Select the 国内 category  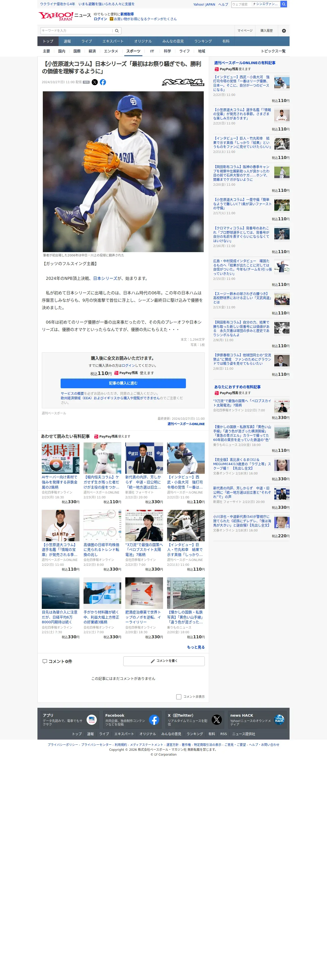[x=62, y=51]
